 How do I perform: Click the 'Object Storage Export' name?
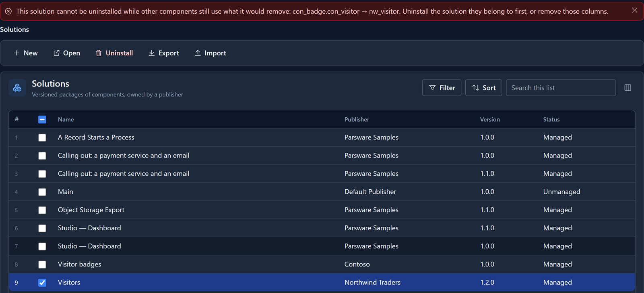pos(91,210)
